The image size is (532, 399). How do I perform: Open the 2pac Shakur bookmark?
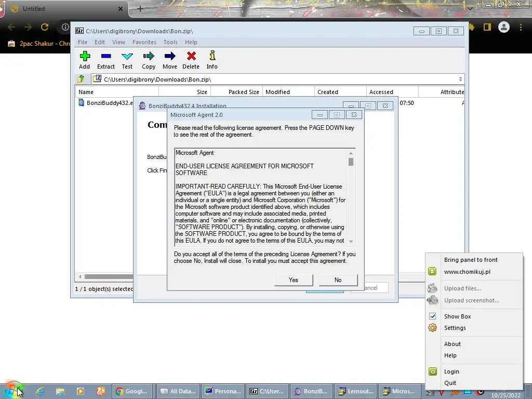point(38,44)
